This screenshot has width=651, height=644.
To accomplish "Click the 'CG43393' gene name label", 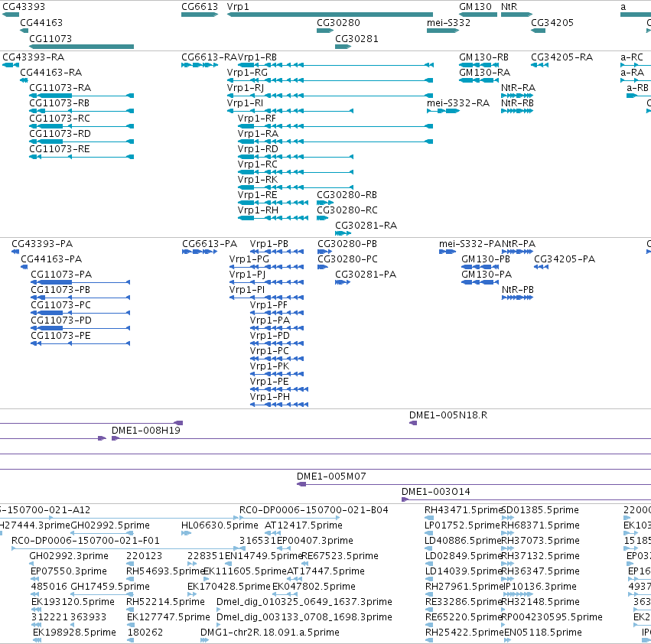I will 24,7.
